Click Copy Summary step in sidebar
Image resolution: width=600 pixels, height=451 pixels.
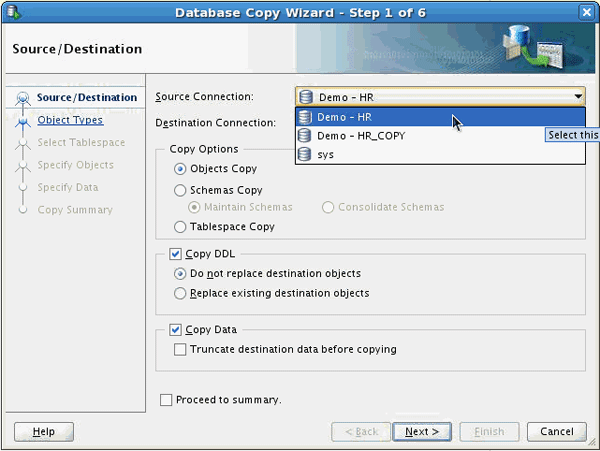pos(75,210)
